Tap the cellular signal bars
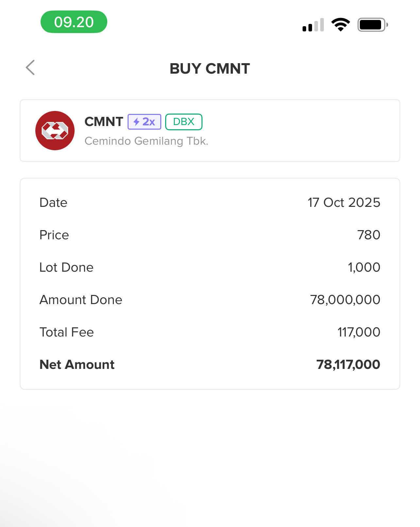The image size is (420, 527). pos(313,25)
